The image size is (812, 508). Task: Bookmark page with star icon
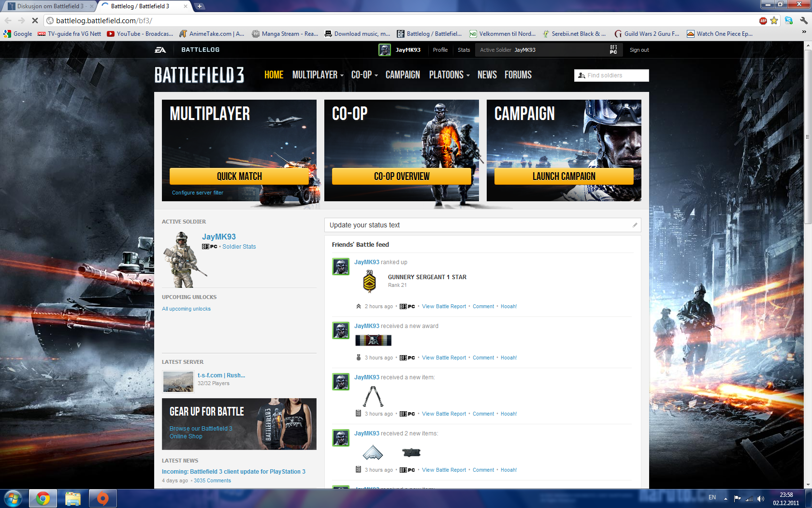point(774,20)
